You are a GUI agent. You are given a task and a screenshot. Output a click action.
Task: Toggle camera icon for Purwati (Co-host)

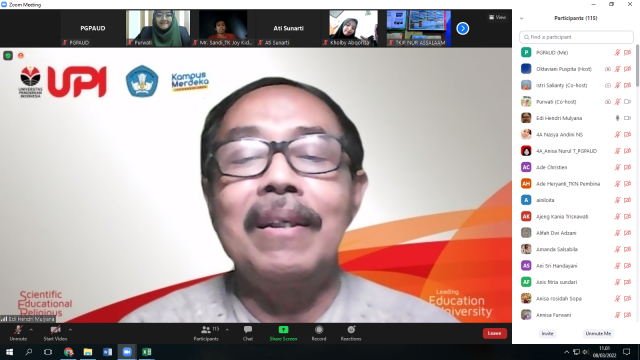[628, 102]
